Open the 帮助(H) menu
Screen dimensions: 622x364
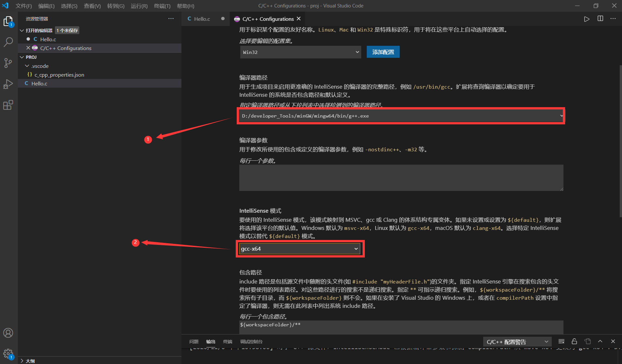tap(186, 6)
